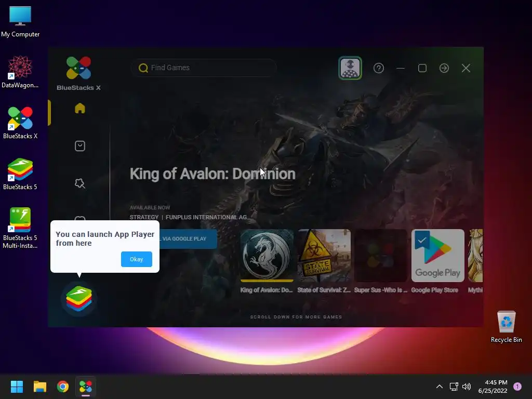Click the Scroll Down For More Games text
The image size is (532, 399).
[296, 317]
